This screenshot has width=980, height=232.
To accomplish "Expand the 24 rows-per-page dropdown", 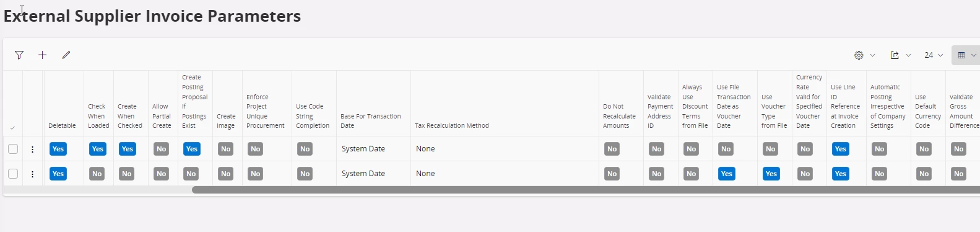I will click(934, 55).
